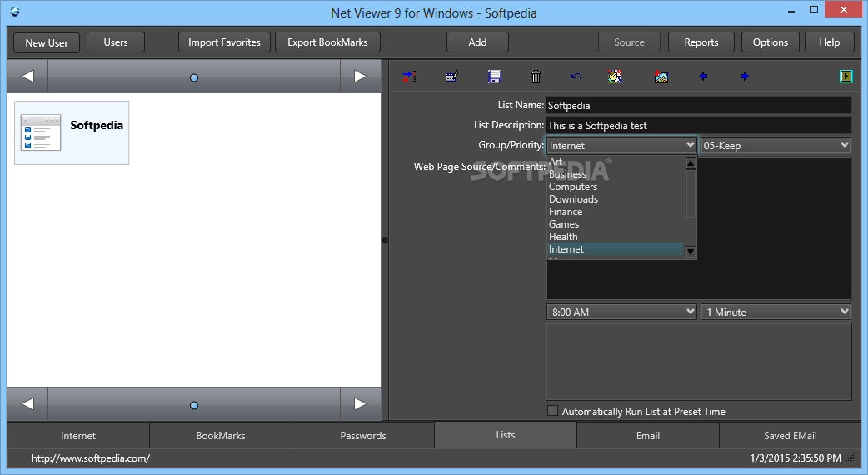Choose Art from the group list

616,162
